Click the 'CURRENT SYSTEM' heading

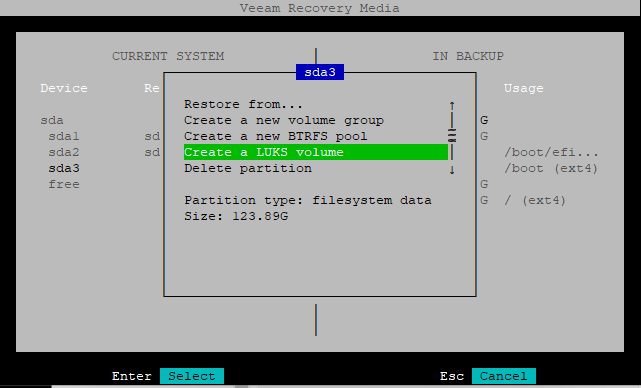(x=168, y=56)
